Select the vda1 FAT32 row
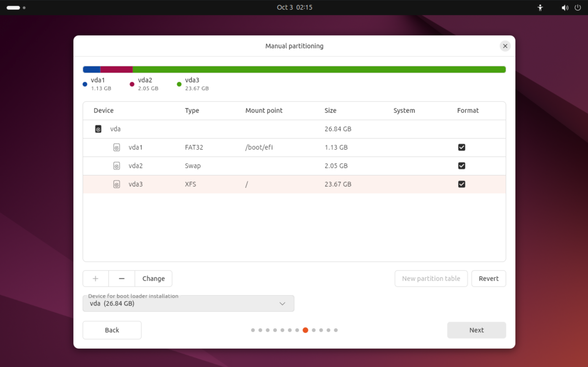This screenshot has height=367, width=588. (x=289, y=147)
